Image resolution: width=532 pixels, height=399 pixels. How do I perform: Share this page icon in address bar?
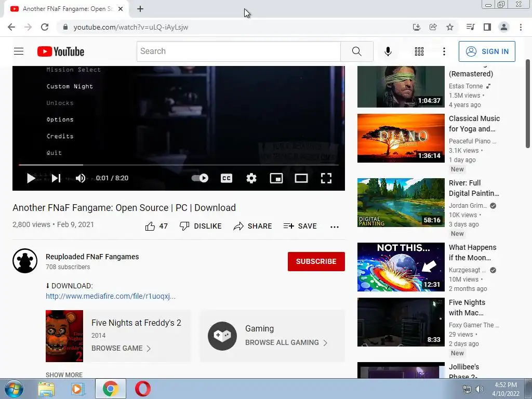433,27
